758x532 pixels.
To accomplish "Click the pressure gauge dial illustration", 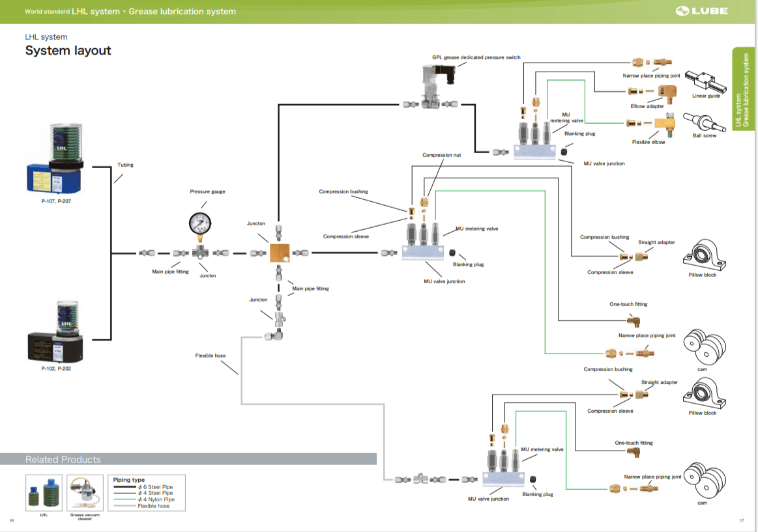I will 199,223.
